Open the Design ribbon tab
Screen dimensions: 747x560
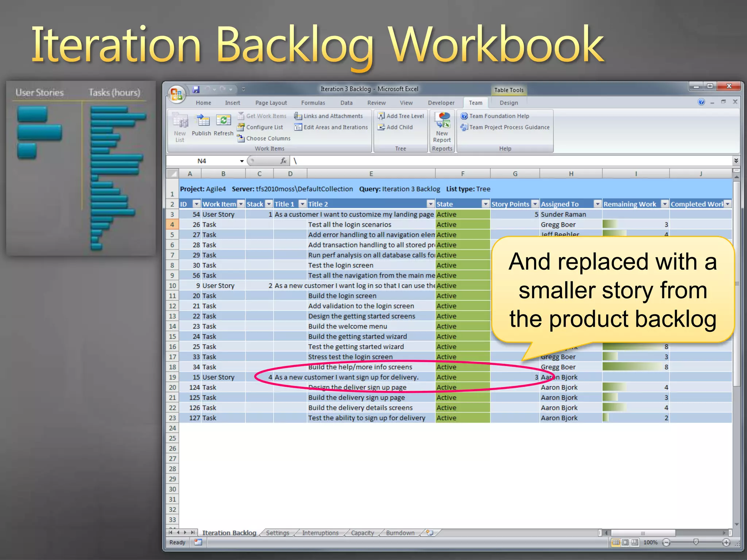pos(508,103)
